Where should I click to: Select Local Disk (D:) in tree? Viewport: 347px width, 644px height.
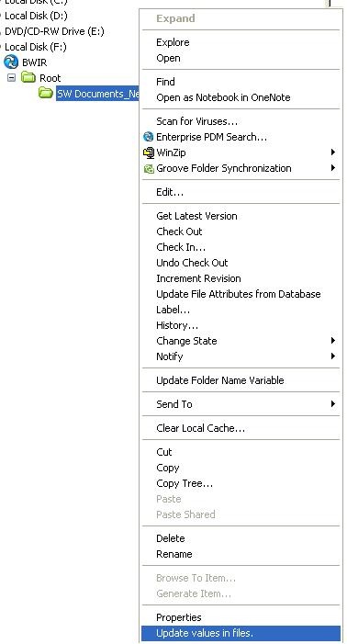tap(36, 16)
